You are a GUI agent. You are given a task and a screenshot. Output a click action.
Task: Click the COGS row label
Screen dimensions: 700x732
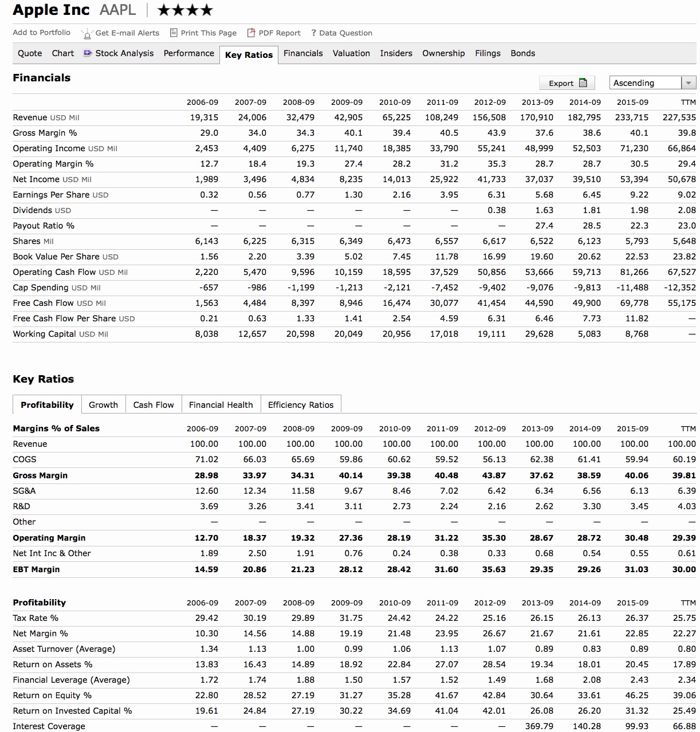click(x=25, y=459)
